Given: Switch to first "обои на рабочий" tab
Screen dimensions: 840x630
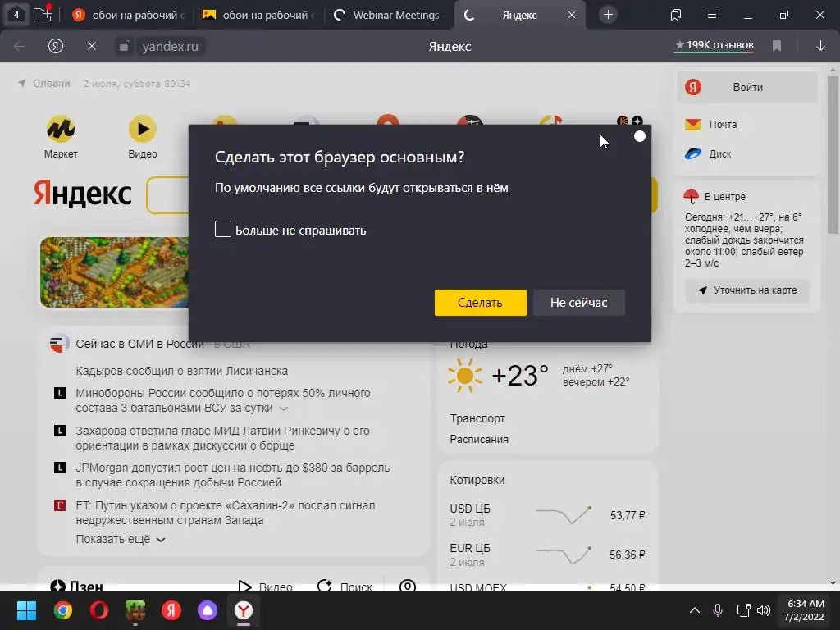Looking at the screenshot, I should 129,15.
